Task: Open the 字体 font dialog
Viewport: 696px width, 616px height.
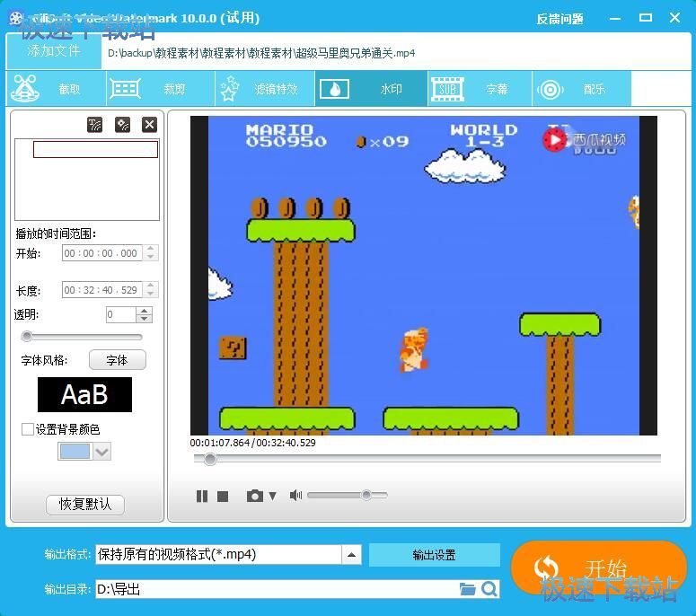Action: click(117, 360)
